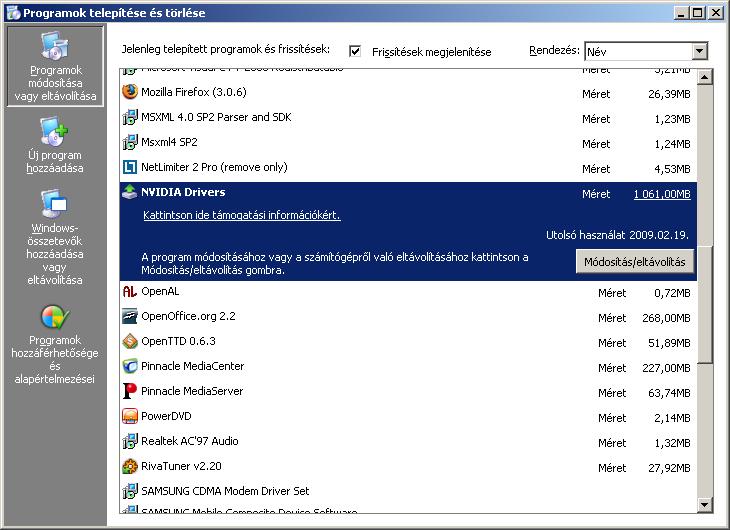Click the 1 061,00MB size link

(x=662, y=194)
